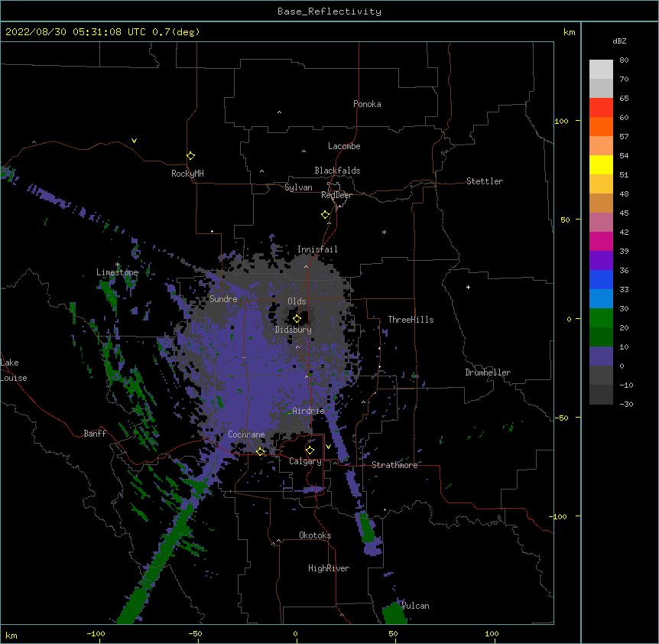Viewport: 659px width, 644px height.
Task: Select the Sundre label
Action: pyautogui.click(x=223, y=299)
